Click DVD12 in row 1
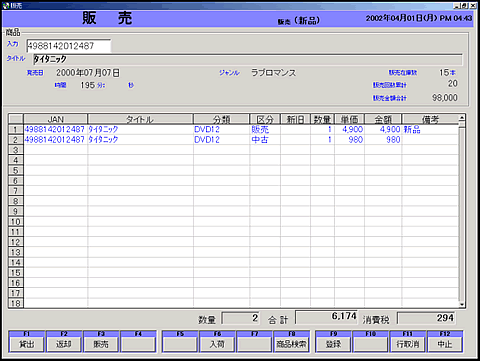480x361 pixels. coord(207,129)
